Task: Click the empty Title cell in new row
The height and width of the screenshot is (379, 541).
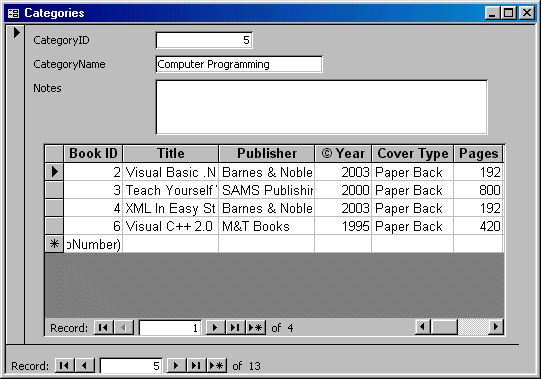Action: (170, 244)
